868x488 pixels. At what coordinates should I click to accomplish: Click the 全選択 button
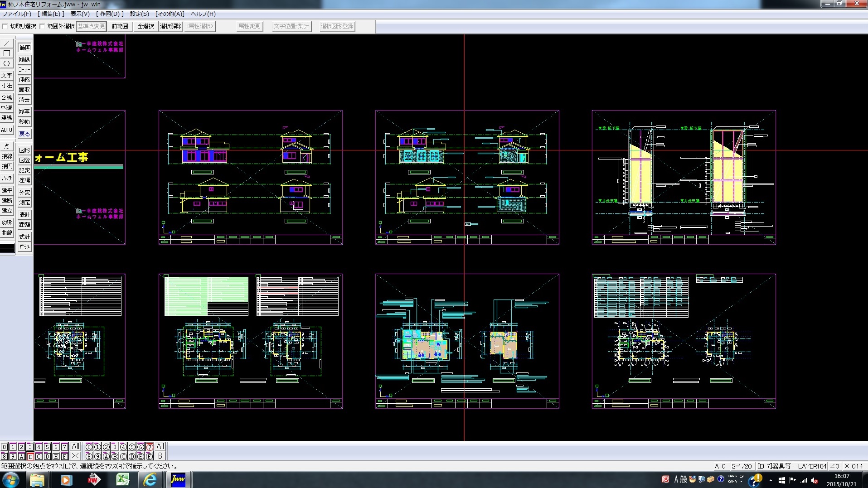pos(145,26)
